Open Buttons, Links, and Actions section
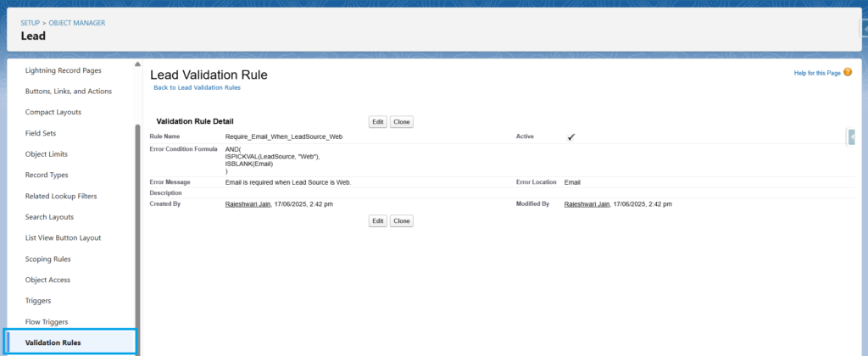The height and width of the screenshot is (356, 868). click(x=69, y=91)
